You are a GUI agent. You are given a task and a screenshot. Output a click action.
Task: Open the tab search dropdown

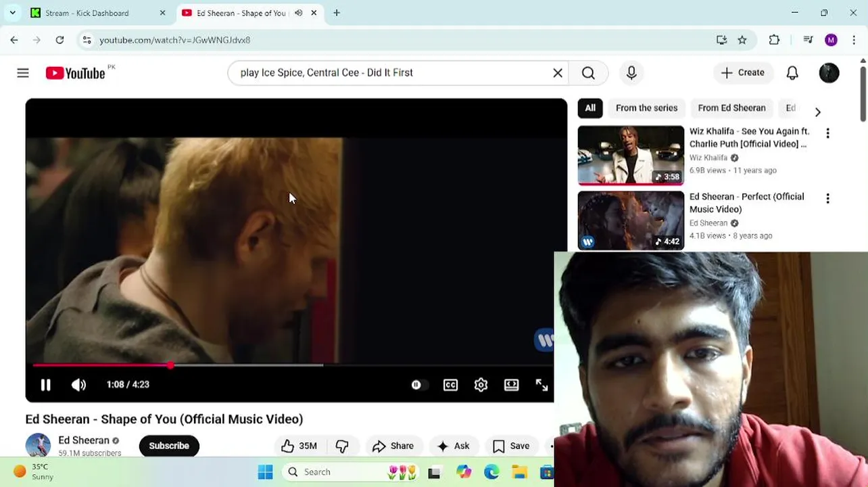(x=12, y=13)
